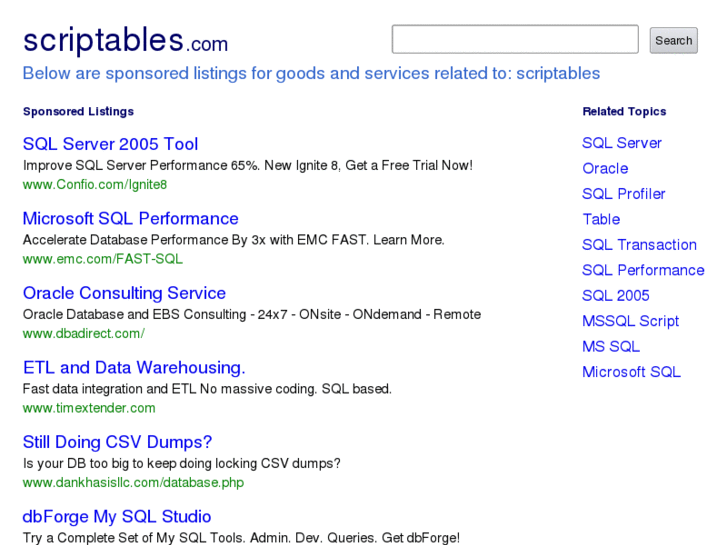
Task: Open the SQL Transaction related topic
Action: 639,245
